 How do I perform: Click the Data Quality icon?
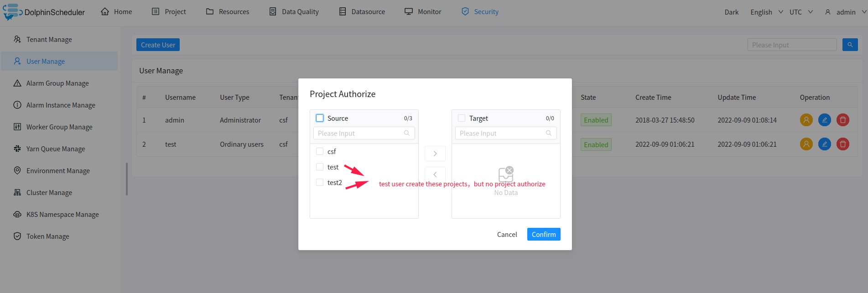click(x=273, y=11)
